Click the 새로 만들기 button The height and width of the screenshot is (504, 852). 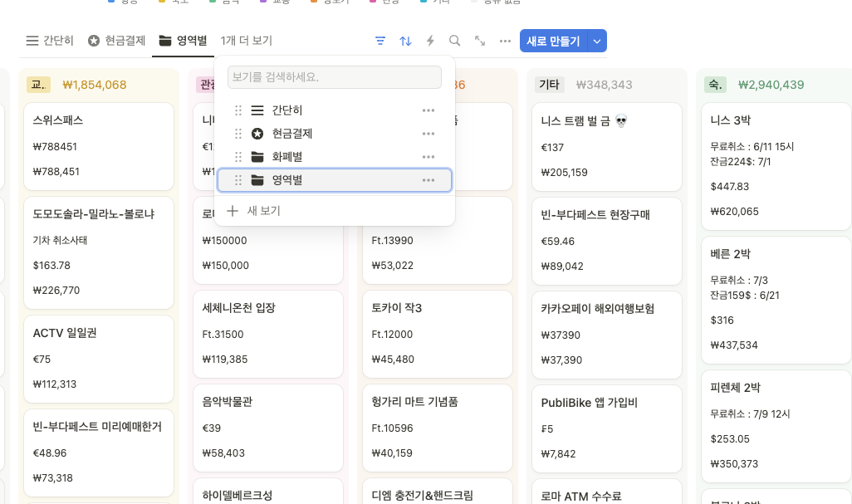point(553,42)
